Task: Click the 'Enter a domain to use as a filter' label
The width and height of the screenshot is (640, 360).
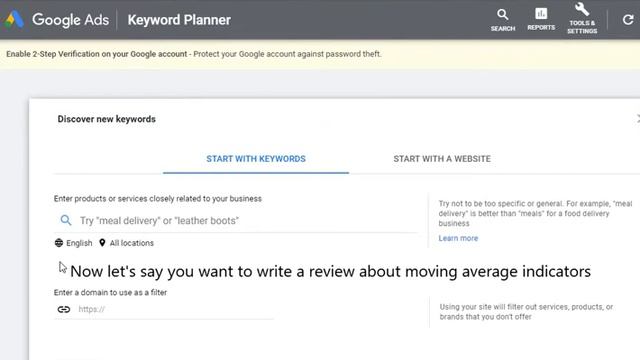Action: [110, 293]
